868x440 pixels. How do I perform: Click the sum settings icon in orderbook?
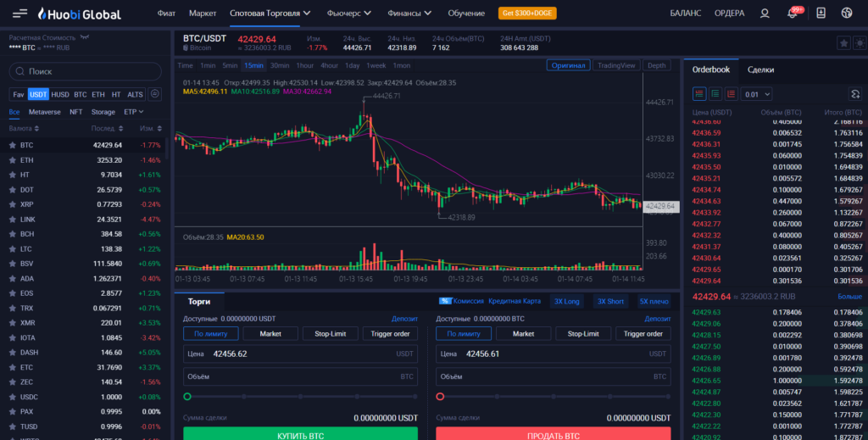pos(854,94)
